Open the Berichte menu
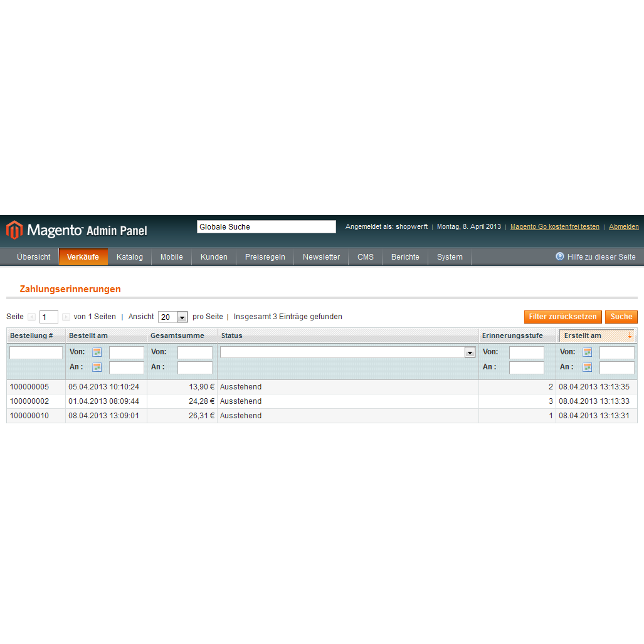 (405, 256)
